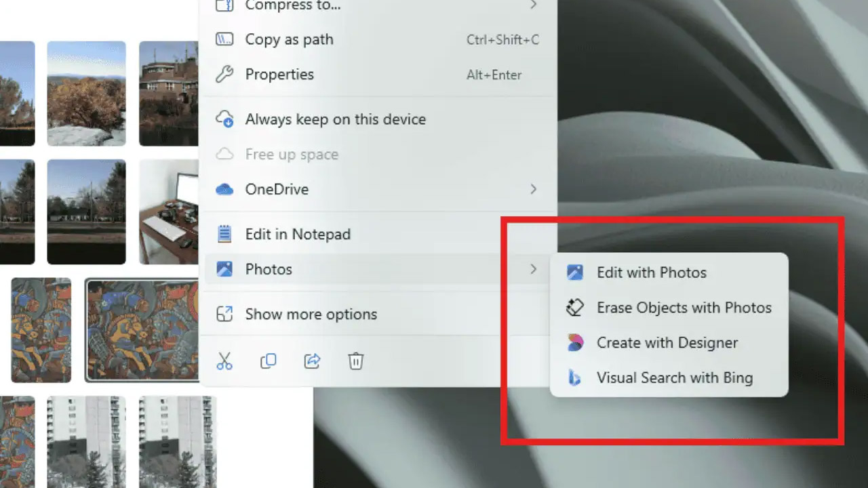Viewport: 868px width, 488px height.
Task: Click the Designer icon in submenu
Action: pos(575,343)
